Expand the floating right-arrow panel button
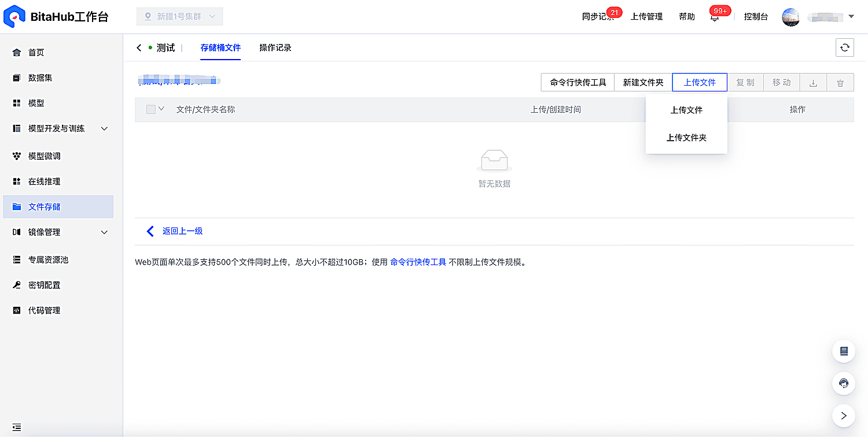Screen dimensions: 868x437 pos(844,416)
